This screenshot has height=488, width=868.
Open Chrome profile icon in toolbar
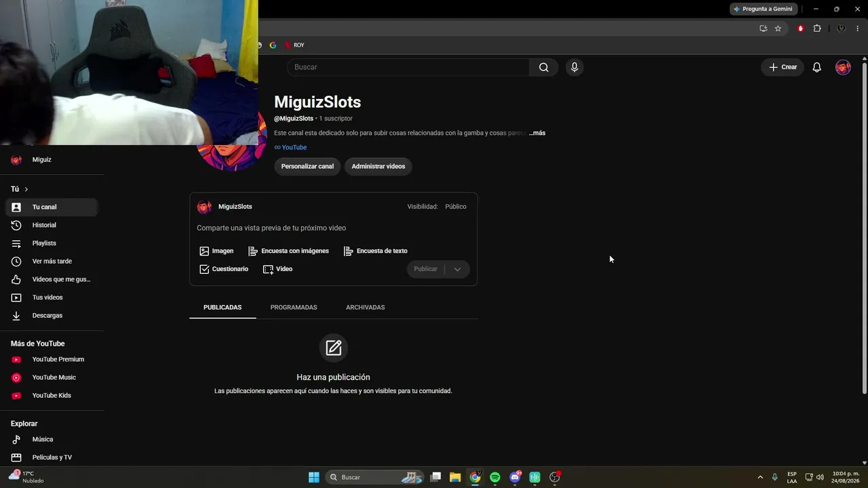(x=842, y=28)
